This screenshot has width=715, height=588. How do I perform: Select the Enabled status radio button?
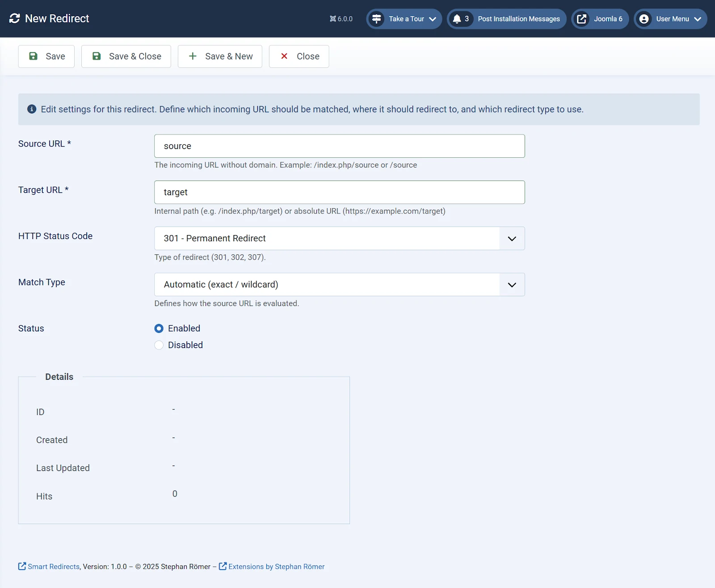[159, 328]
